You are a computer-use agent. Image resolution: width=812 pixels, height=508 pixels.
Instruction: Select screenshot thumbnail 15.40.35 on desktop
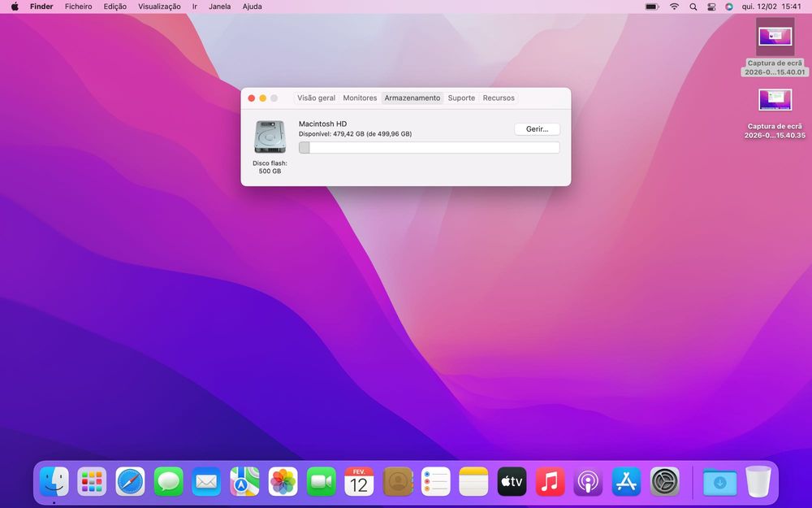(x=775, y=100)
